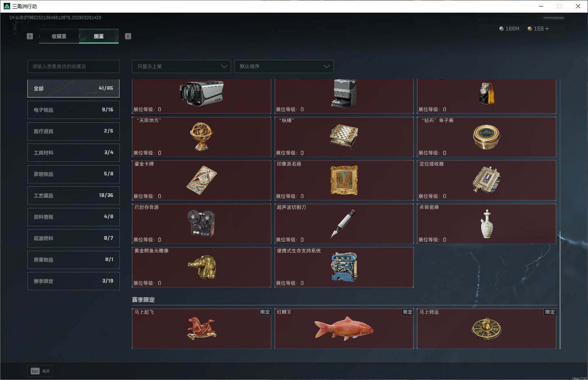Select the 工具材料 3/4 category
The height and width of the screenshot is (380, 588).
coord(73,152)
